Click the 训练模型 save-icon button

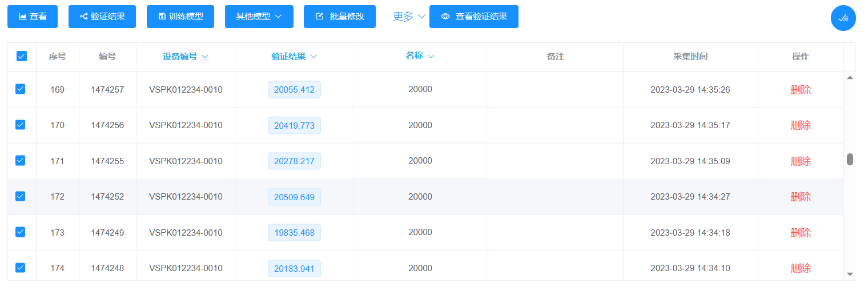tap(180, 17)
